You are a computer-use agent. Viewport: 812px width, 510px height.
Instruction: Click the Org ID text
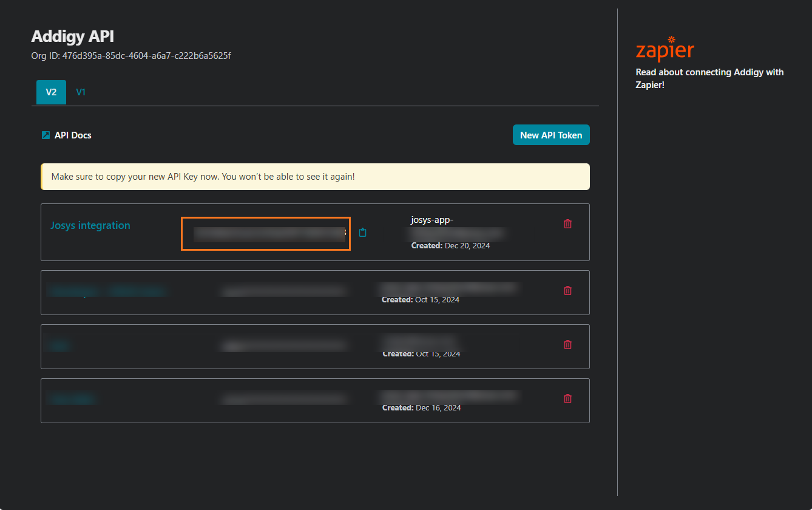(131, 56)
